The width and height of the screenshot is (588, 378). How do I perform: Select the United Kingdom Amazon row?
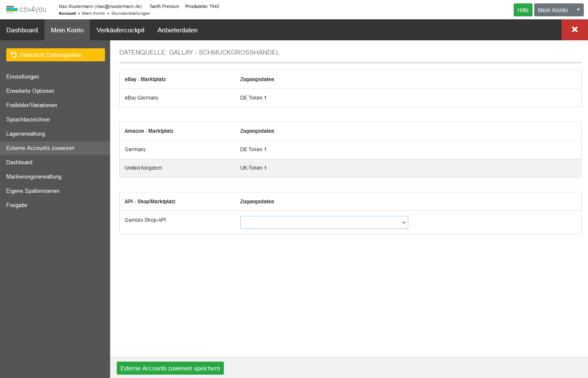[x=143, y=168]
